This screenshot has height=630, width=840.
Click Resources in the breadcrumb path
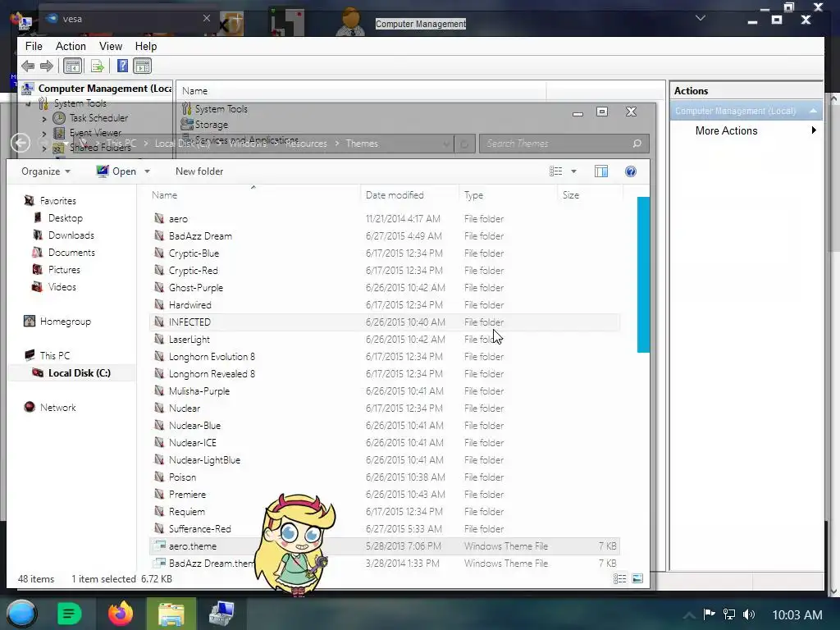tap(306, 144)
